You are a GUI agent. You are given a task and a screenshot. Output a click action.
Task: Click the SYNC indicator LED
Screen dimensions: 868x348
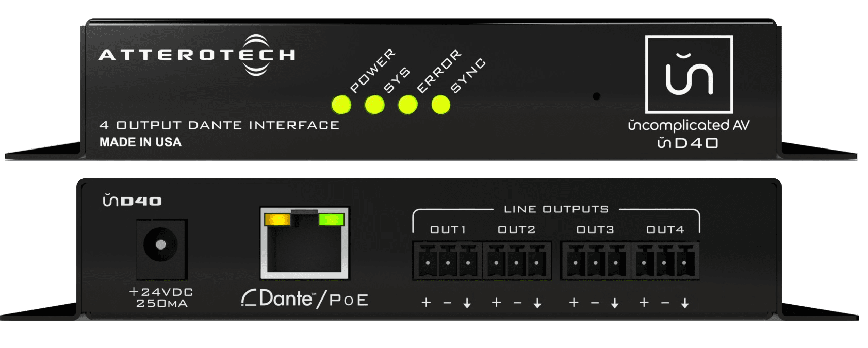[440, 105]
